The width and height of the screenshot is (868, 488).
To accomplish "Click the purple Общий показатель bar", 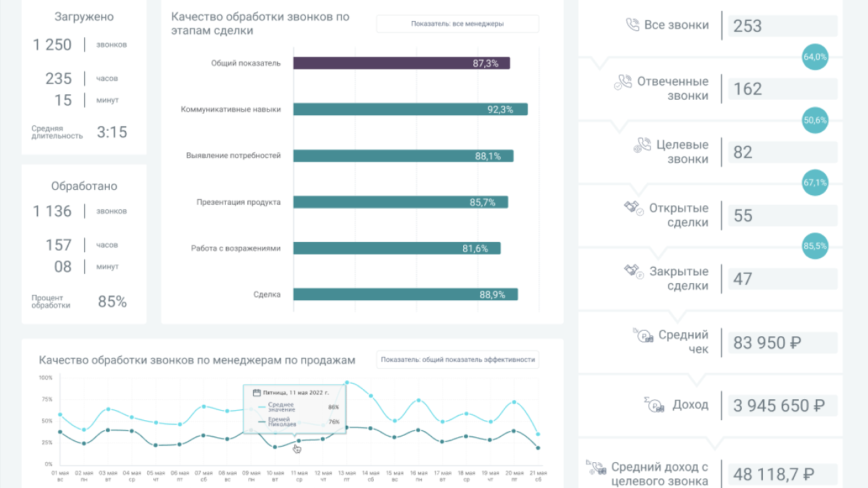I will point(401,63).
